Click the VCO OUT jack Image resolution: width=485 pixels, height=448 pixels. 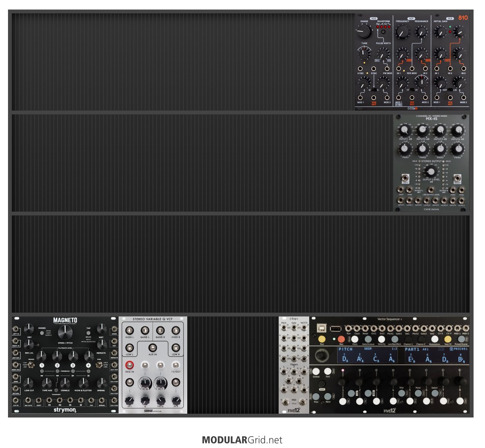(x=374, y=98)
